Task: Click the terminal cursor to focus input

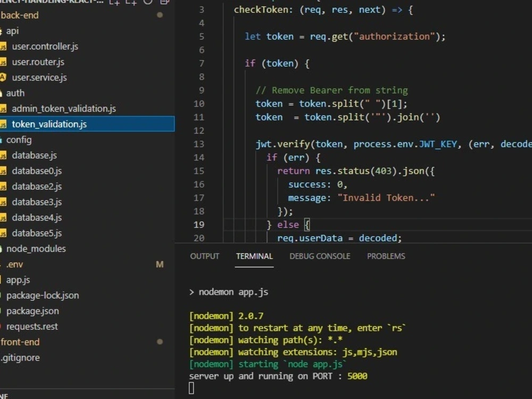Action: (x=192, y=388)
